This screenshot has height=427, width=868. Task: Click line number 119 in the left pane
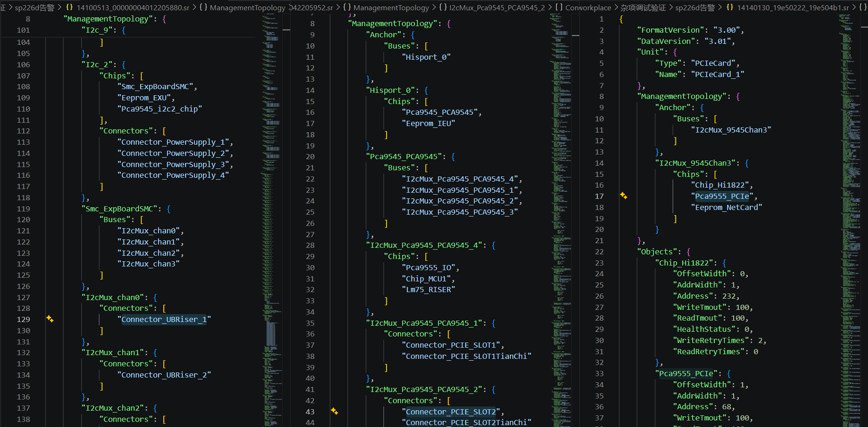tap(23, 209)
